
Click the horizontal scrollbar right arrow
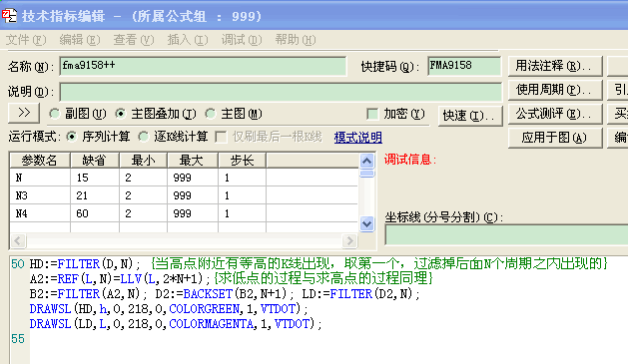coord(349,240)
